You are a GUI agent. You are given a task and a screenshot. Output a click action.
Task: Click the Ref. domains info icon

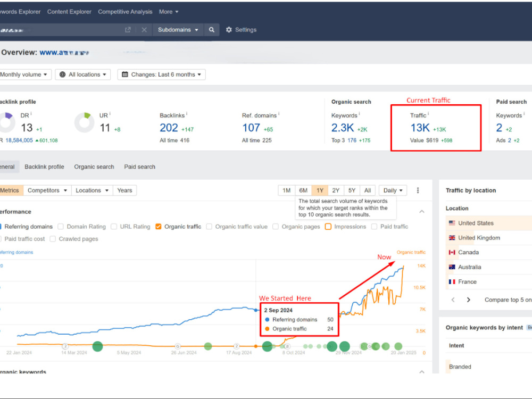coord(279,114)
